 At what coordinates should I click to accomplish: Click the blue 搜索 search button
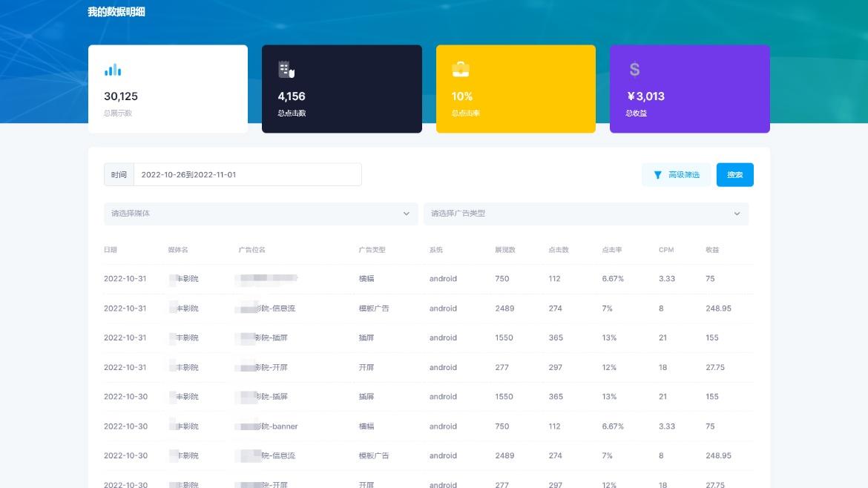pyautogui.click(x=734, y=175)
